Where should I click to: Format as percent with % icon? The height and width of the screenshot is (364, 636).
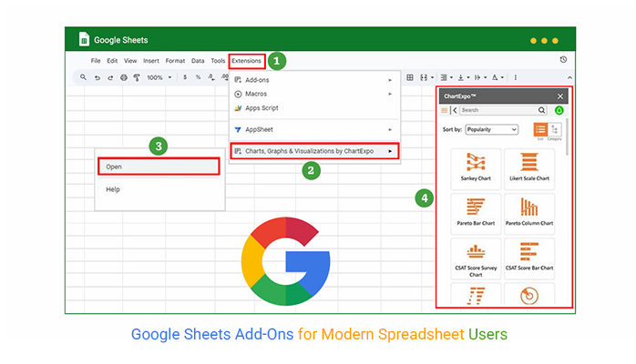(199, 77)
